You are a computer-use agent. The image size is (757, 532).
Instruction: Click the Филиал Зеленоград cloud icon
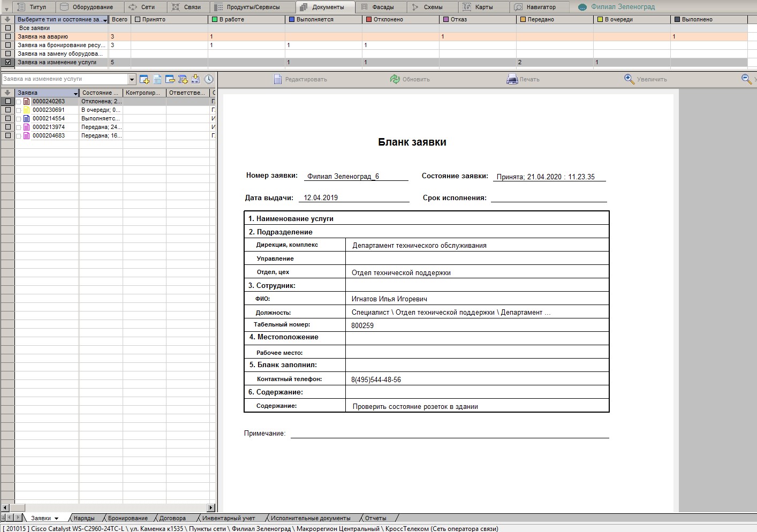[582, 7]
